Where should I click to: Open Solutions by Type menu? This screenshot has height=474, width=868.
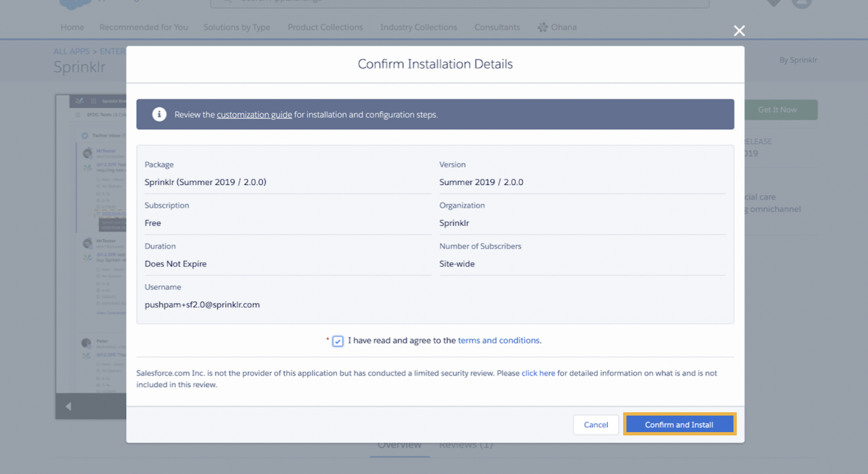tap(237, 27)
